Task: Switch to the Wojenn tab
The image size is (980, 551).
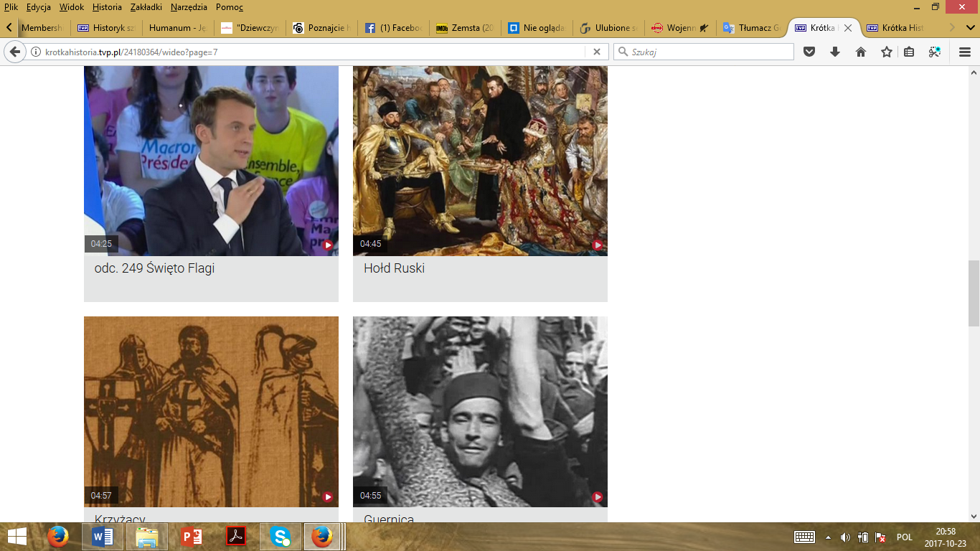Action: [x=679, y=28]
